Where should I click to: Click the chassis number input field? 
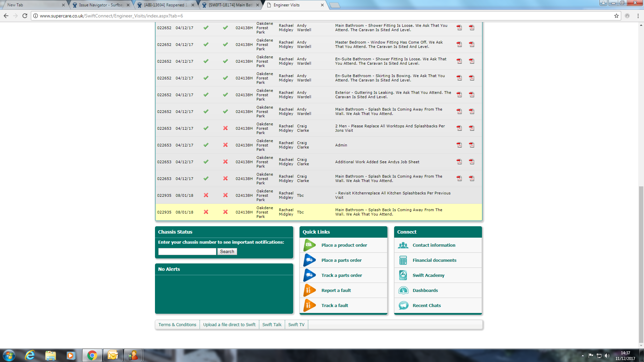(187, 252)
